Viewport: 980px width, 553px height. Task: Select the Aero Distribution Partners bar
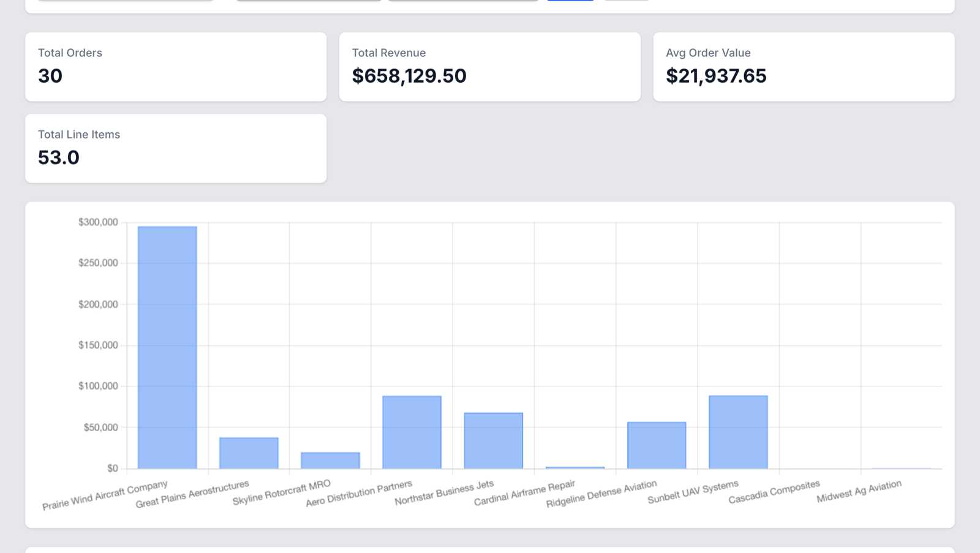(412, 432)
